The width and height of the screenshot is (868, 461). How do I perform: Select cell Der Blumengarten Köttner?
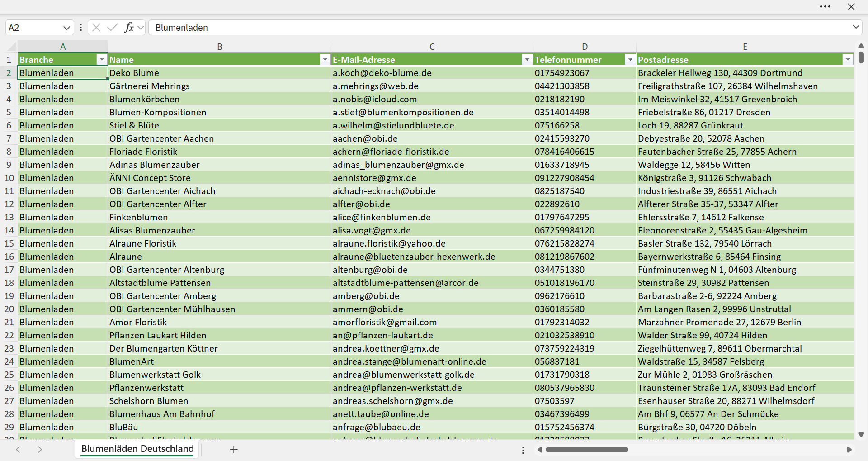[219, 348]
